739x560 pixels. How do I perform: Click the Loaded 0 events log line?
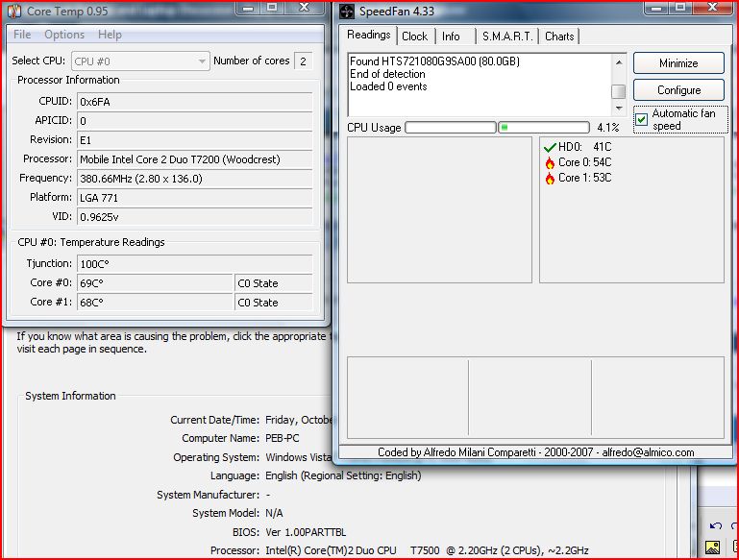(x=388, y=86)
